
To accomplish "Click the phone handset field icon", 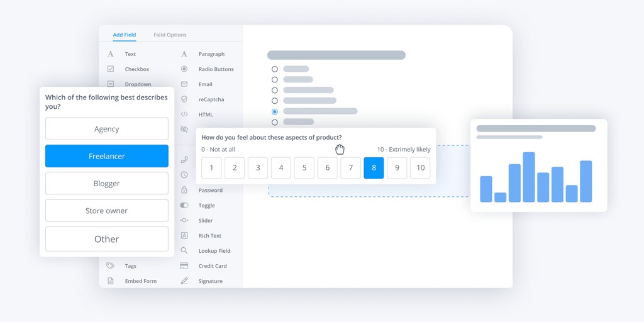I will [184, 160].
